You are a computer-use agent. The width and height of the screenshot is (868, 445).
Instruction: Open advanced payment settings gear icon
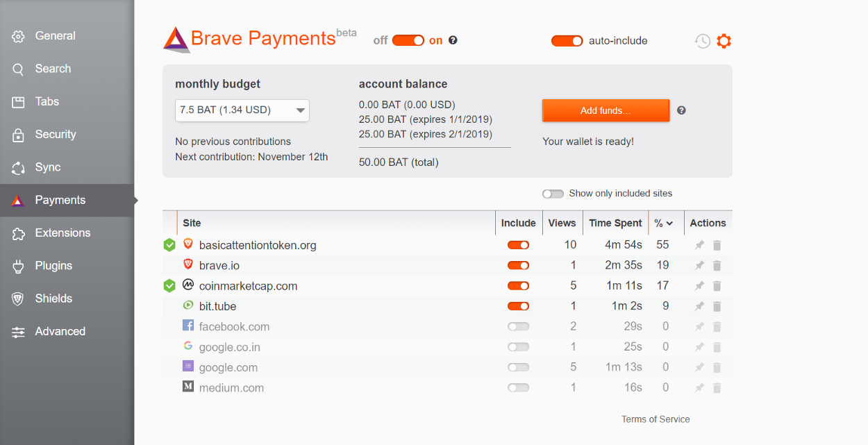click(x=724, y=41)
